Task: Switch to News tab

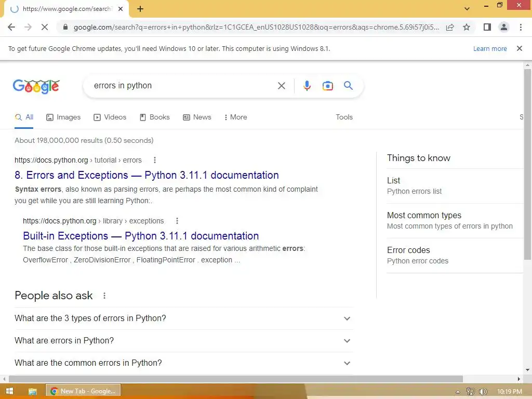Action: (x=197, y=117)
